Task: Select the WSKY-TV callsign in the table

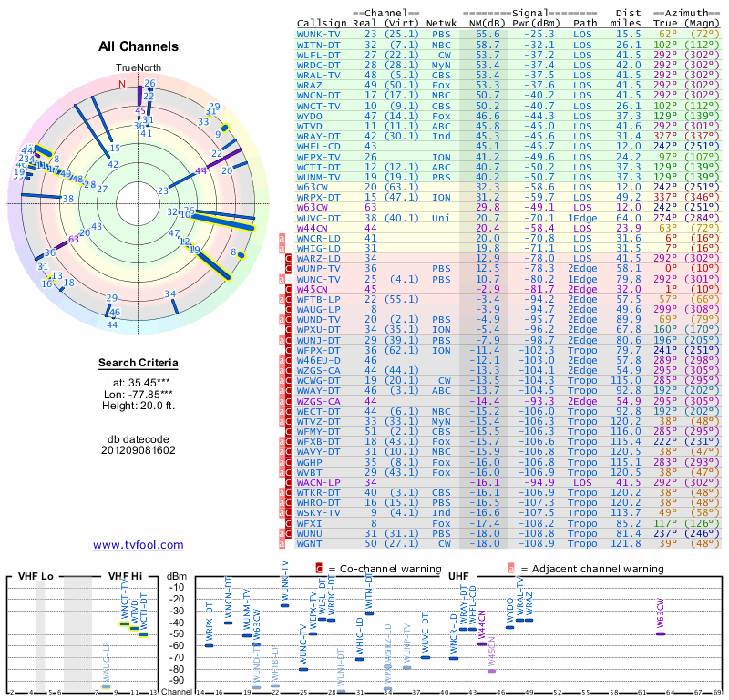Action: (319, 512)
